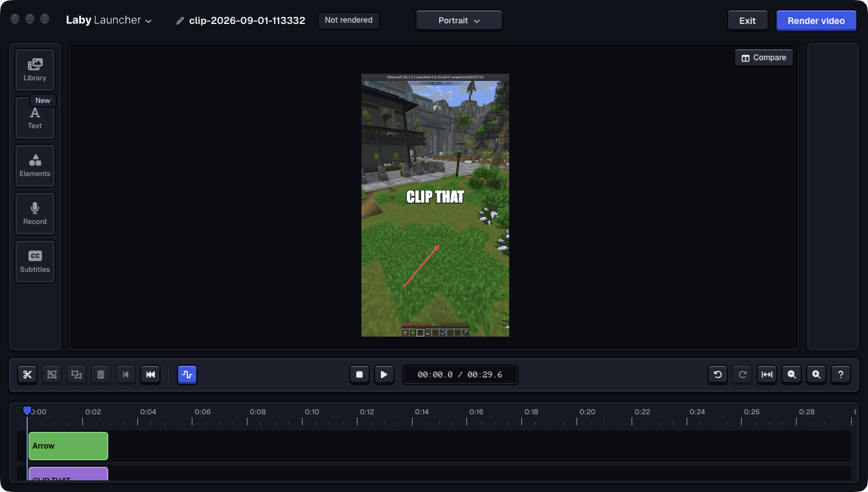
Task: Click the 0:10 mark on the timeline ruler
Action: (312, 412)
